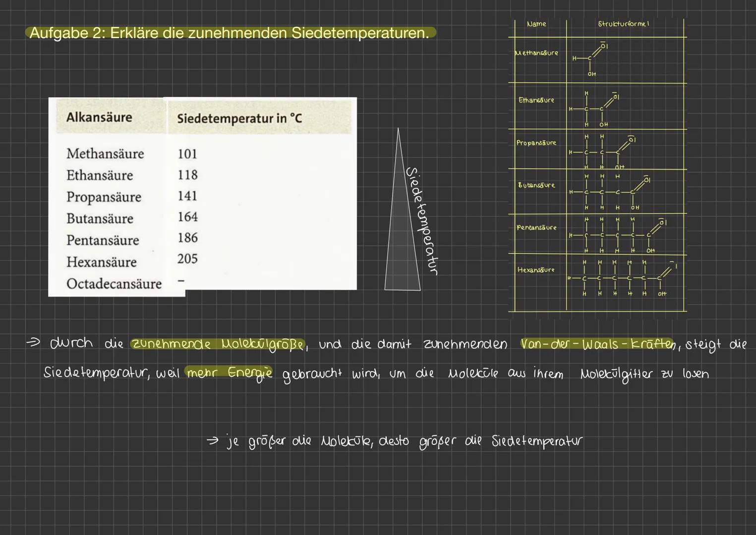Select the 'Methansäure' row in the printed table
This screenshot has height=535, width=756.
point(105,154)
